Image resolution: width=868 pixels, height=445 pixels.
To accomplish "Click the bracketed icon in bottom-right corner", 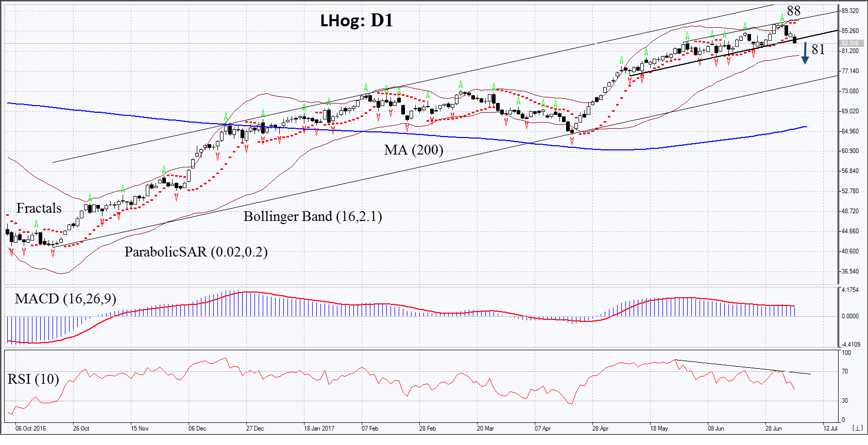I will (x=858, y=428).
